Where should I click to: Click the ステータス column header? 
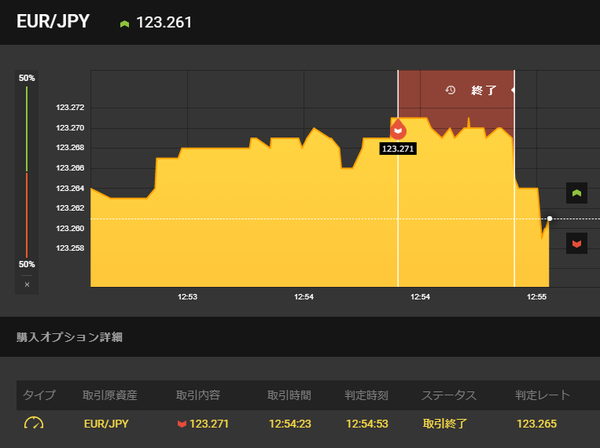(449, 395)
